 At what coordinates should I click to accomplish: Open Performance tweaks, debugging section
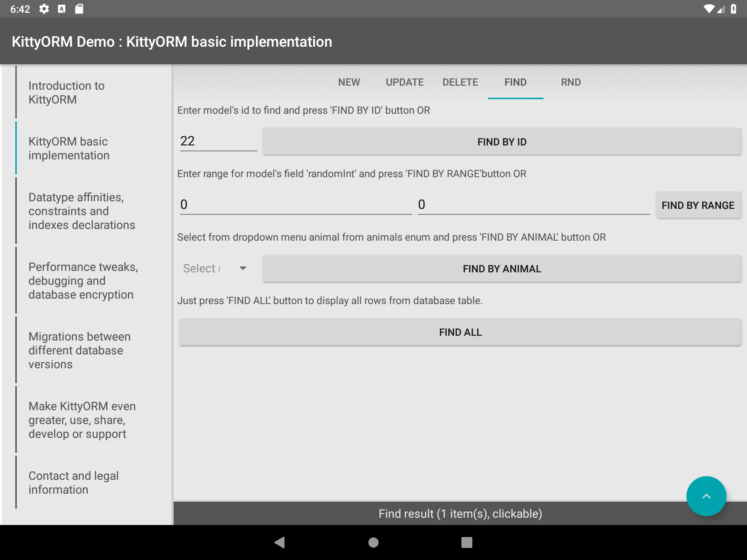point(93,281)
